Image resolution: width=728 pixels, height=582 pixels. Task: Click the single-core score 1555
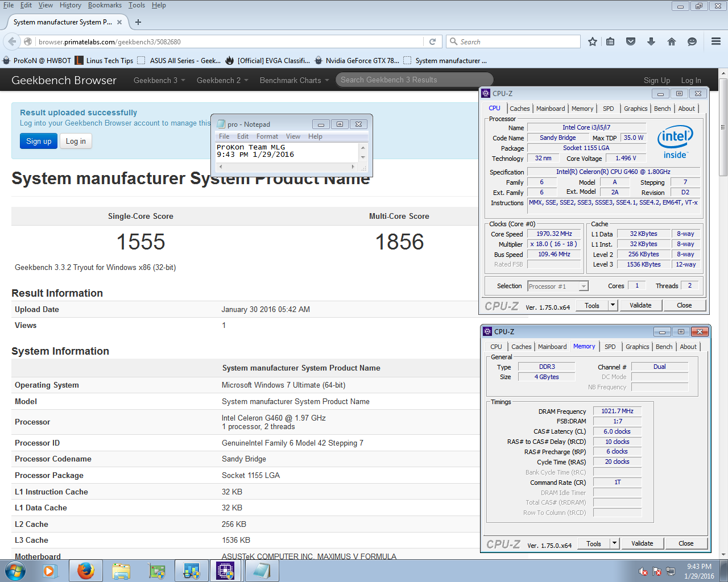pos(140,242)
